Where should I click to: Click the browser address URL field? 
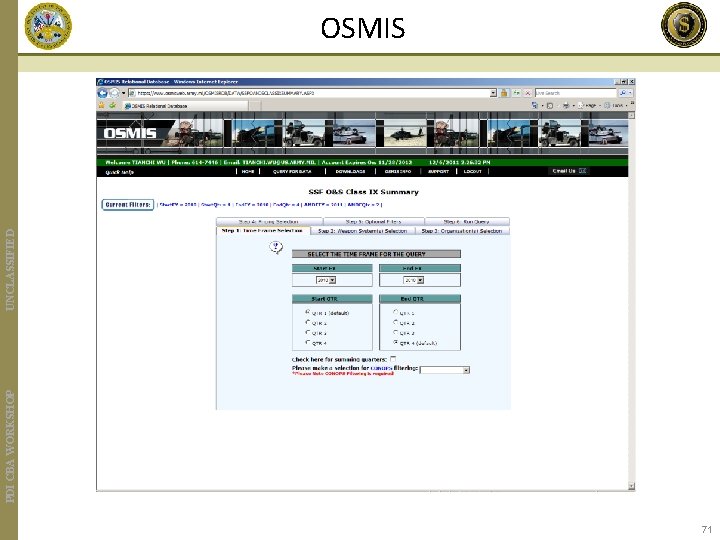pyautogui.click(x=312, y=93)
